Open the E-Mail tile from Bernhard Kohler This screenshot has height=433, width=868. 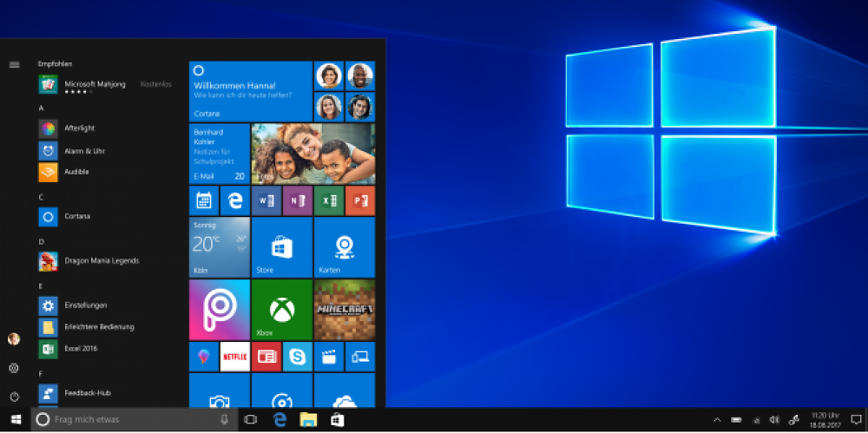220,154
